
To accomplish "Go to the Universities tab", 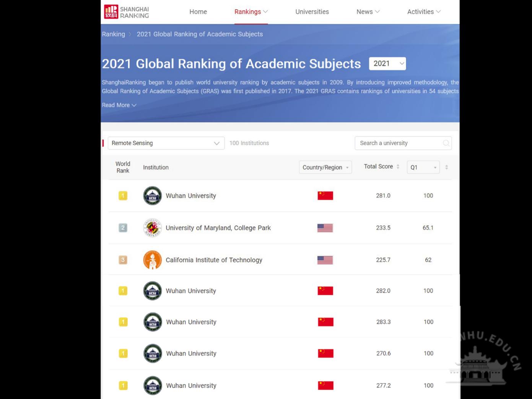I will click(x=312, y=12).
